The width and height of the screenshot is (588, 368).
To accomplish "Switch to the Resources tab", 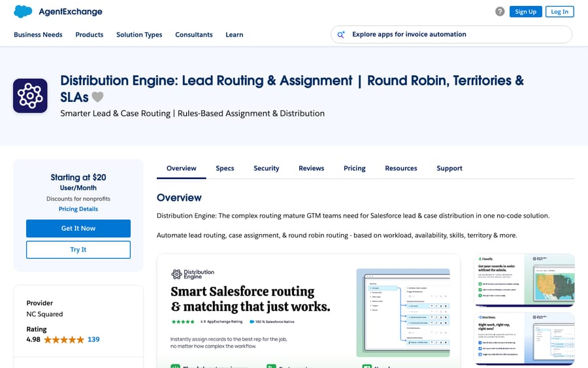I will (x=401, y=169).
